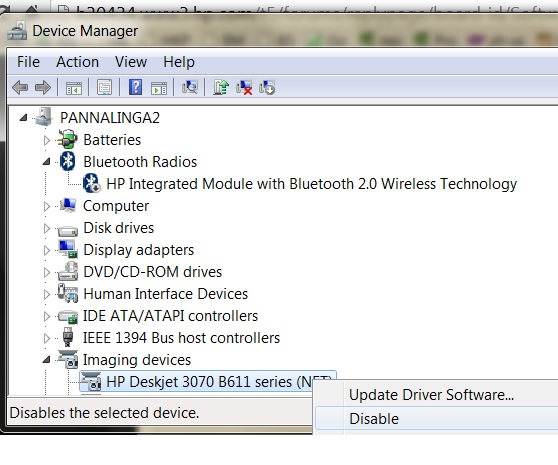
Task: Click the Forward arrow toolbar icon
Action: coord(43,88)
